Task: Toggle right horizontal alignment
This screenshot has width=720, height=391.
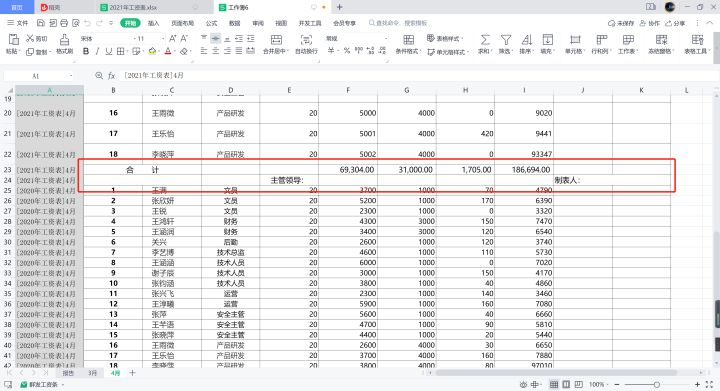Action: point(227,51)
